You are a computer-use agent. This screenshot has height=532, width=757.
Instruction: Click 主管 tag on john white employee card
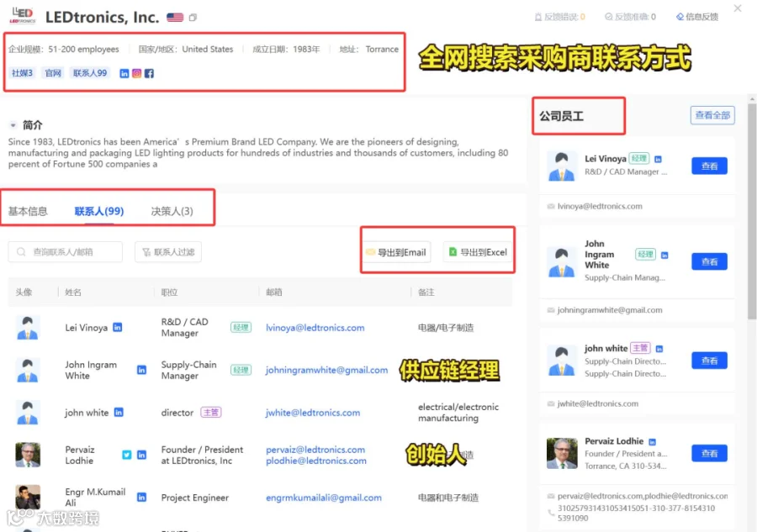point(640,348)
